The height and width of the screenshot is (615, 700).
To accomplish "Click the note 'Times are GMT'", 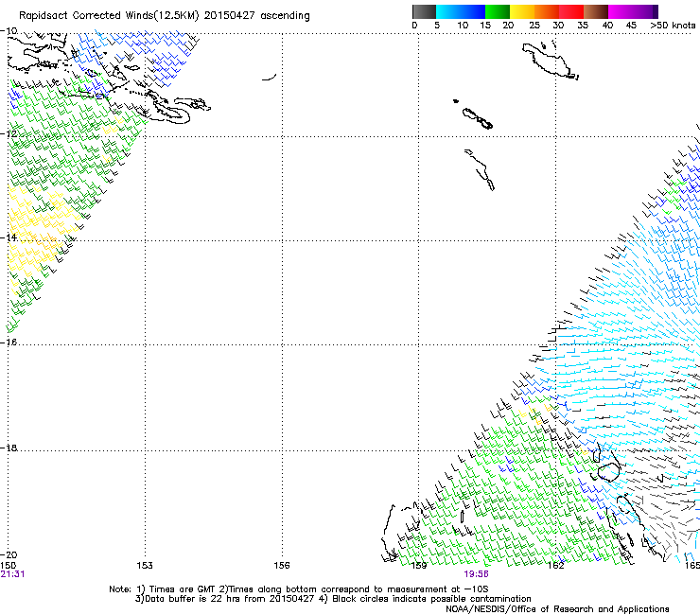I will (183, 589).
